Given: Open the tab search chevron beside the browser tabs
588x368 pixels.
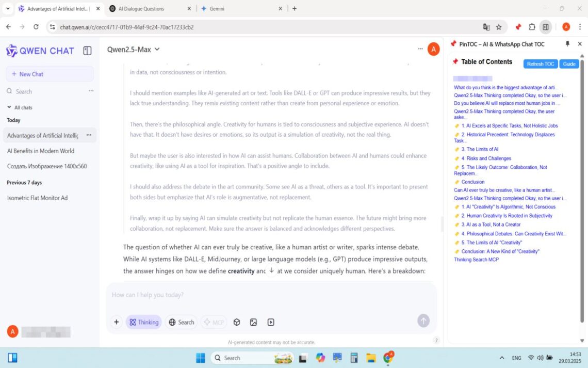Looking at the screenshot, I should (7, 8).
